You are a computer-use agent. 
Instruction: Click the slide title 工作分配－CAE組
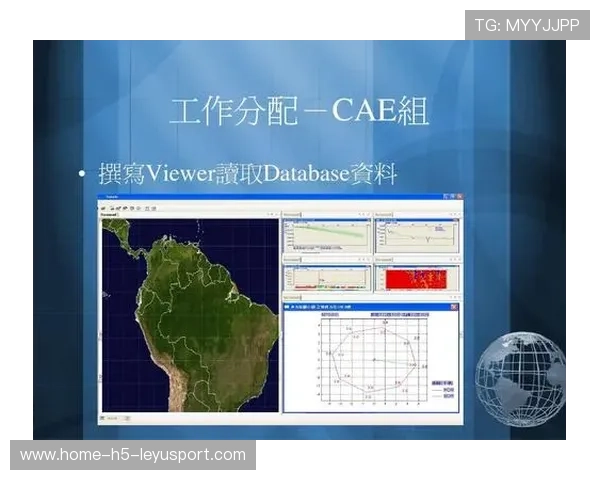pyautogui.click(x=299, y=112)
